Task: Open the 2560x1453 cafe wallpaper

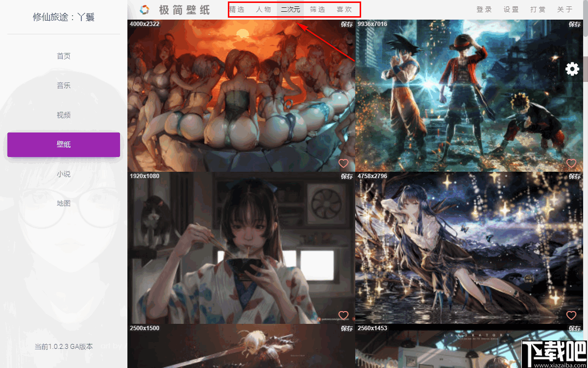Action: [469, 346]
